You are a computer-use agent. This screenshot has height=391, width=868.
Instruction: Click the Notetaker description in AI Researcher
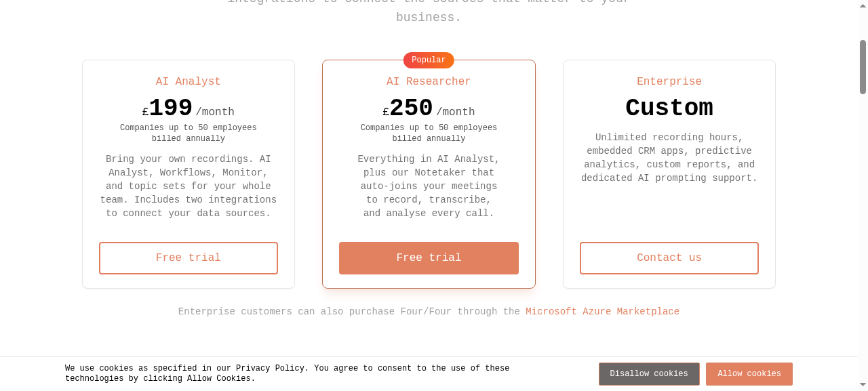pyautogui.click(x=429, y=186)
